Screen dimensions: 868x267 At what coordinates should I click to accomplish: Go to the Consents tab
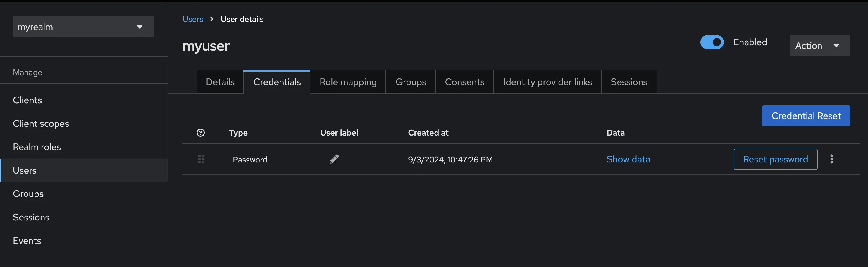(x=464, y=82)
